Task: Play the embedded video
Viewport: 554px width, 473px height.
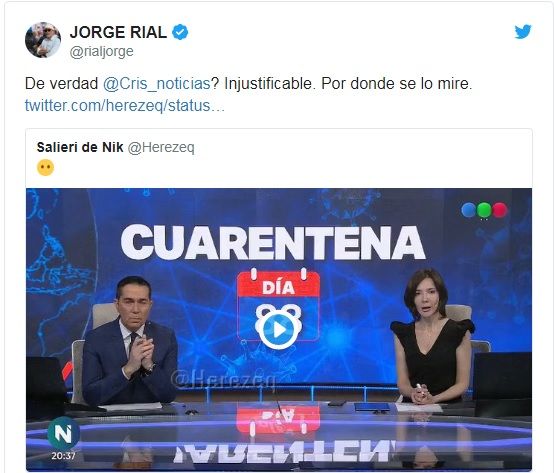Action: pyautogui.click(x=279, y=330)
